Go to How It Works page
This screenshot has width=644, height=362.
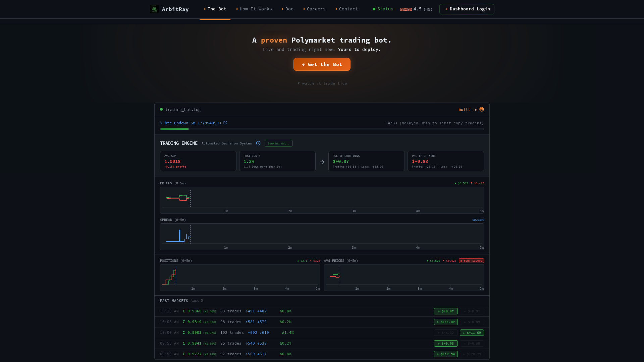254,9
